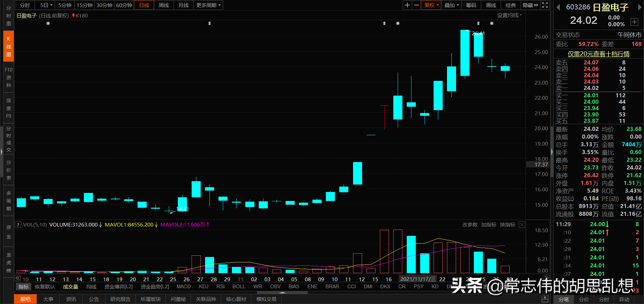The width and height of the screenshot is (644, 304).
Task: Enter fullscreen with the expand icon
Action: pyautogui.click(x=545, y=5)
